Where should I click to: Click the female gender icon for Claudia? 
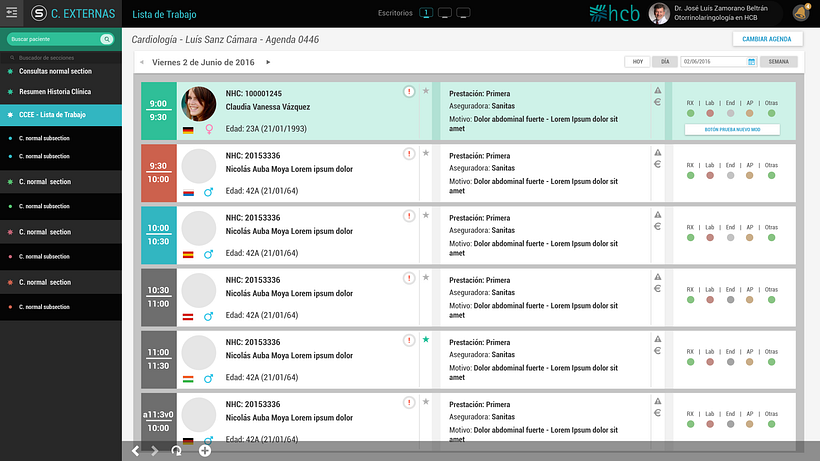coord(209,129)
